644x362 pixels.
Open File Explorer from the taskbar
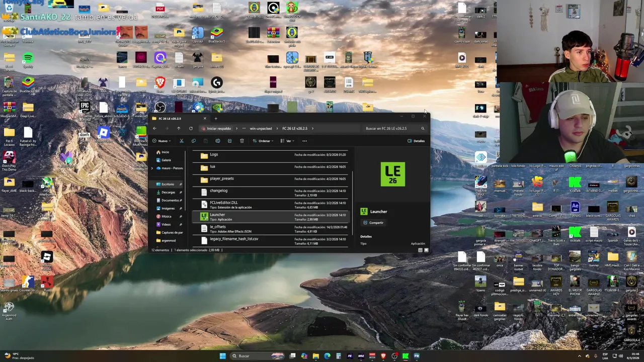click(315, 356)
